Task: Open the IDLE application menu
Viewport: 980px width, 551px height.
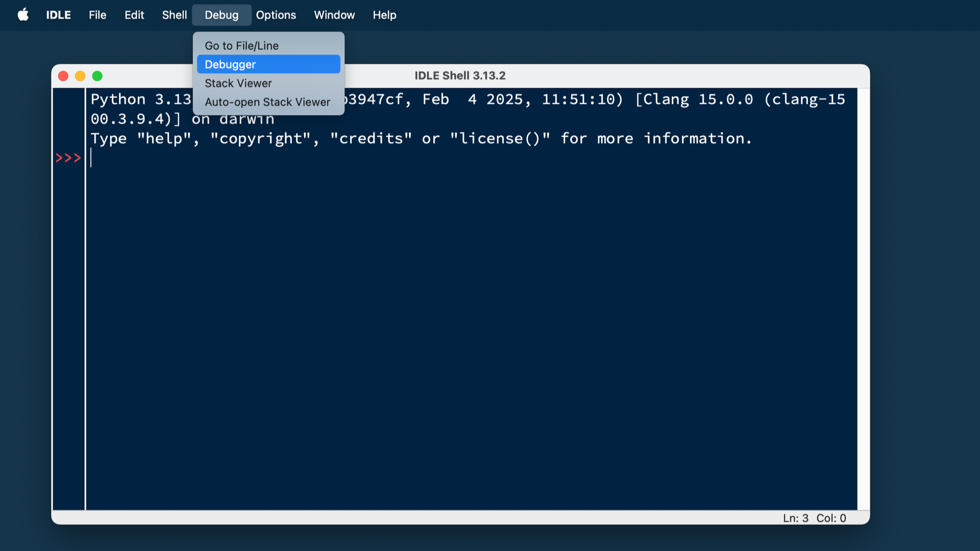Action: (x=58, y=15)
